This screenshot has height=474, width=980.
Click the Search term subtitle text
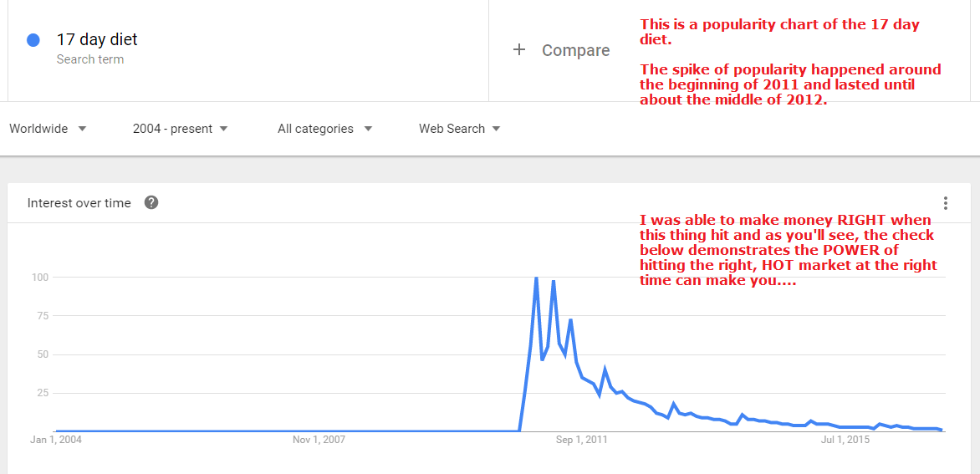90,59
